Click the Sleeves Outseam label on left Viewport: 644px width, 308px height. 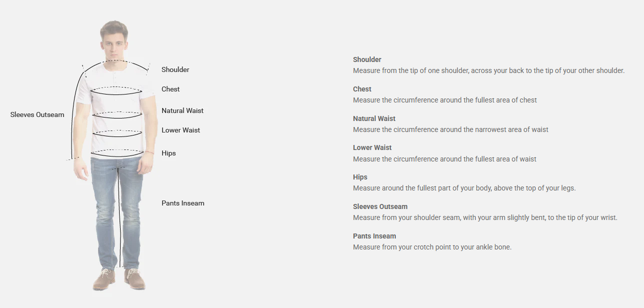(x=38, y=114)
